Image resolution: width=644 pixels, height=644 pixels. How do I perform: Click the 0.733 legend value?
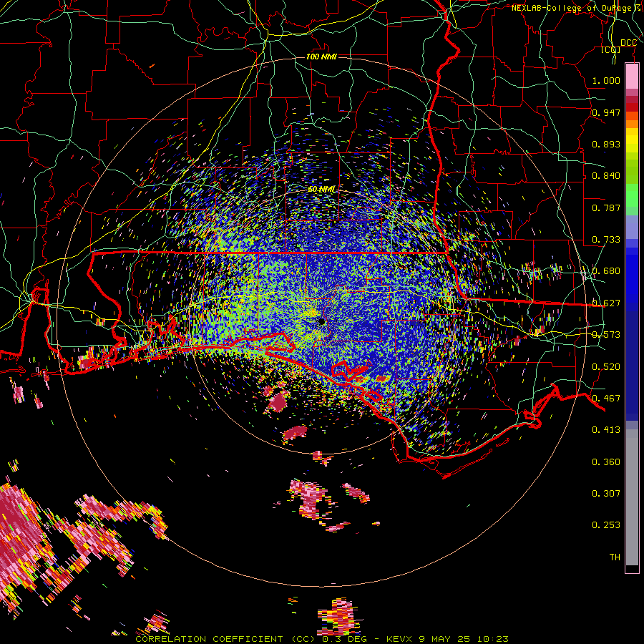(x=606, y=240)
